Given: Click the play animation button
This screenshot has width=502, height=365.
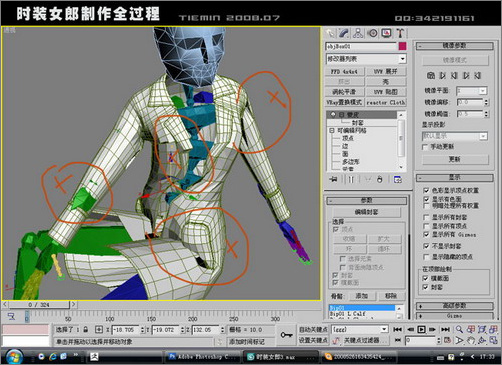Looking at the screenshot, I should click(x=421, y=329).
